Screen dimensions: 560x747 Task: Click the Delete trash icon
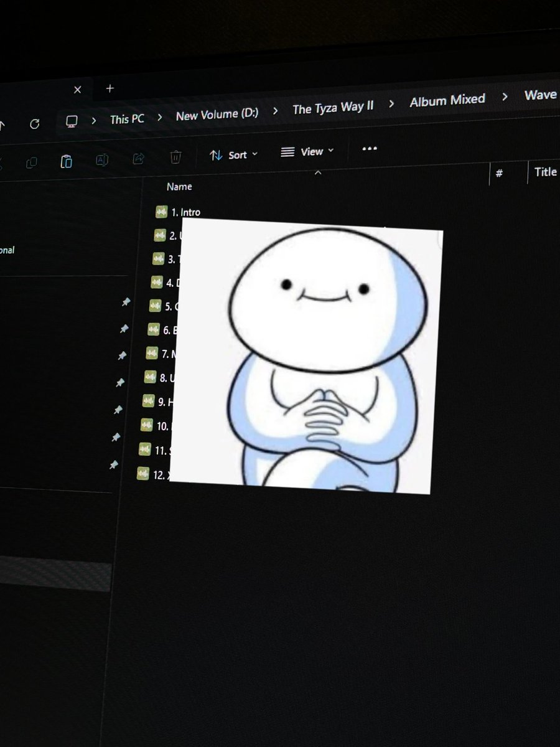(x=175, y=157)
